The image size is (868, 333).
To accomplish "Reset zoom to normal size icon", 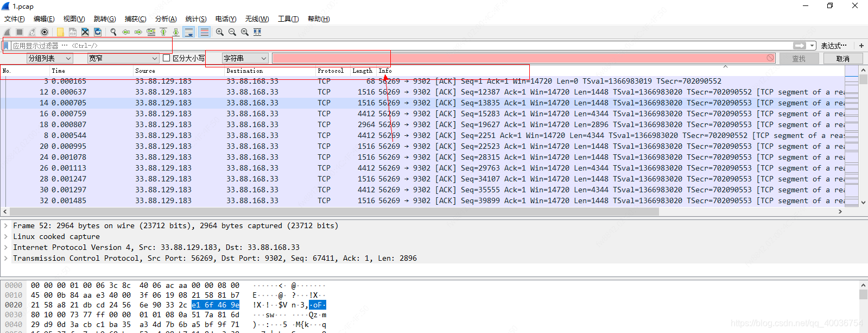I will coord(245,32).
